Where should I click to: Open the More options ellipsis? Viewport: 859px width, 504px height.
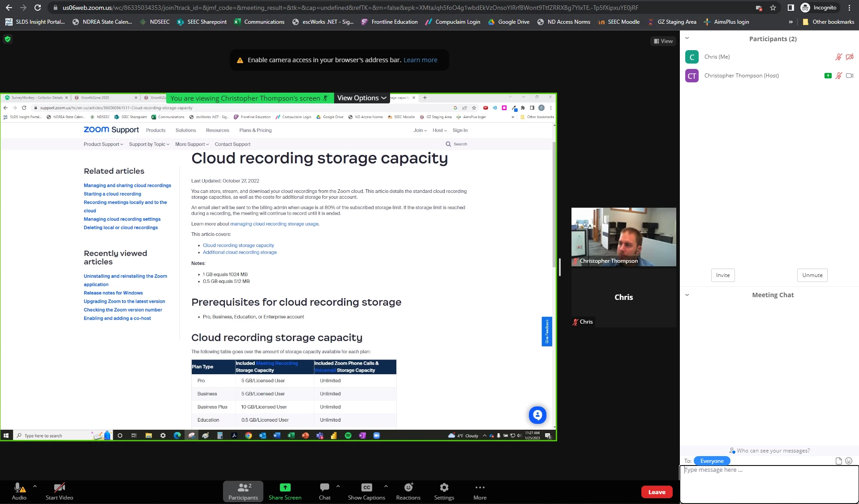click(x=480, y=487)
